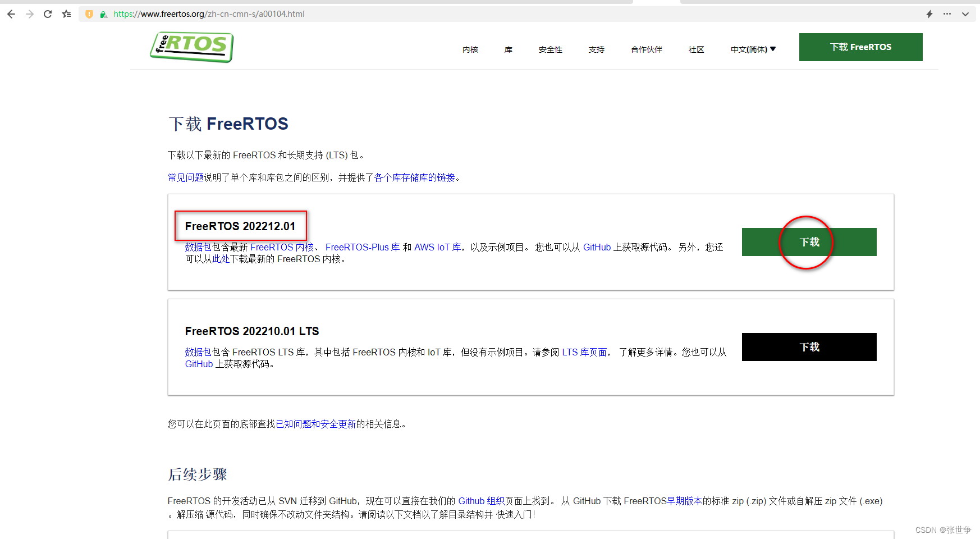Open the Github 组织 link
The width and height of the screenshot is (980, 539).
482,501
